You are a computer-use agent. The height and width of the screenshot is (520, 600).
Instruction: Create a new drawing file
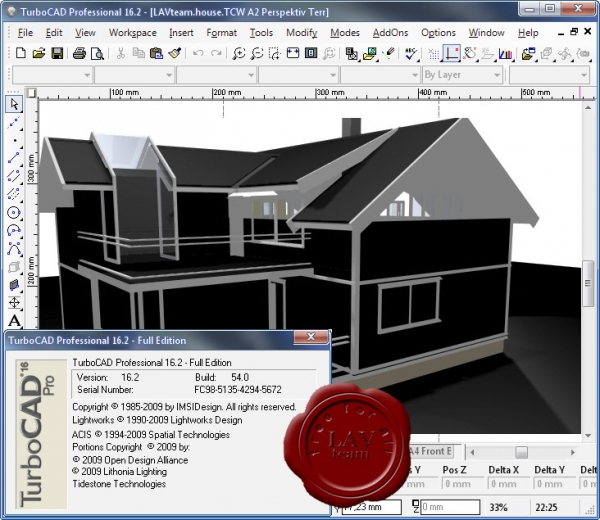(x=20, y=53)
